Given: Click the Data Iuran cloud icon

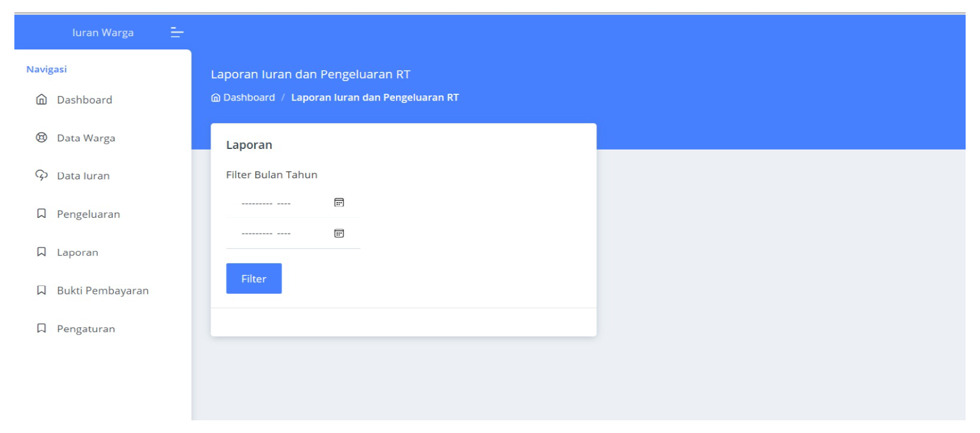Looking at the screenshot, I should (x=41, y=175).
